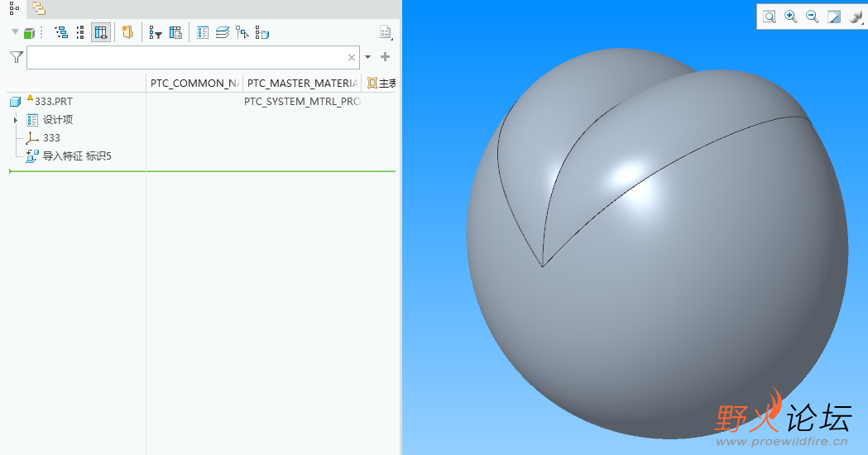Click the Zoom In icon
This screenshot has height=455, width=868.
click(791, 17)
